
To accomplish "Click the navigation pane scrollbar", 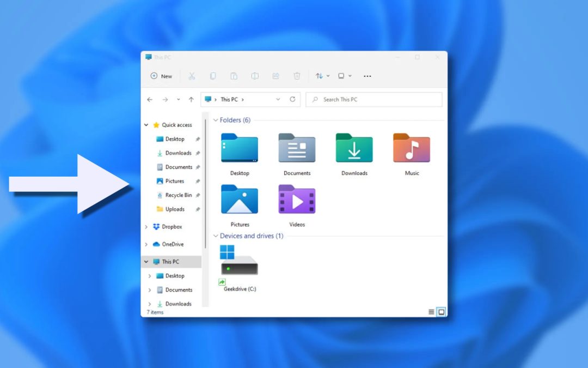I will 205,184.
